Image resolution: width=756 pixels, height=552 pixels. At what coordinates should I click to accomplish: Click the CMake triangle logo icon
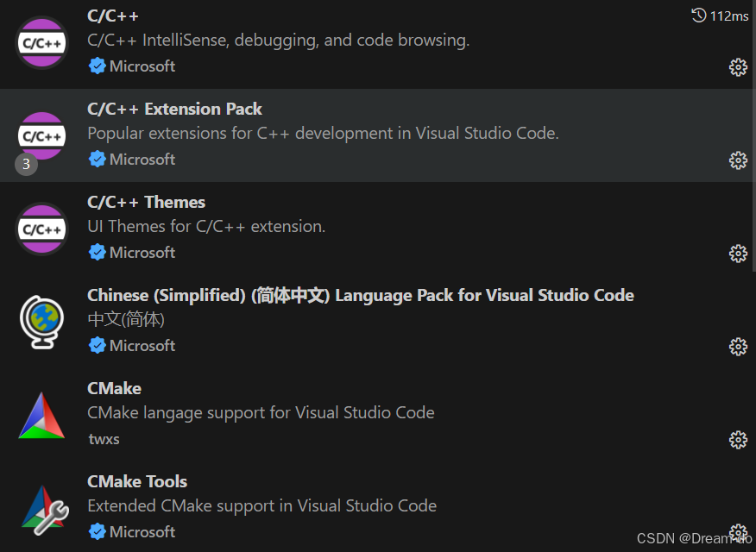click(x=41, y=415)
